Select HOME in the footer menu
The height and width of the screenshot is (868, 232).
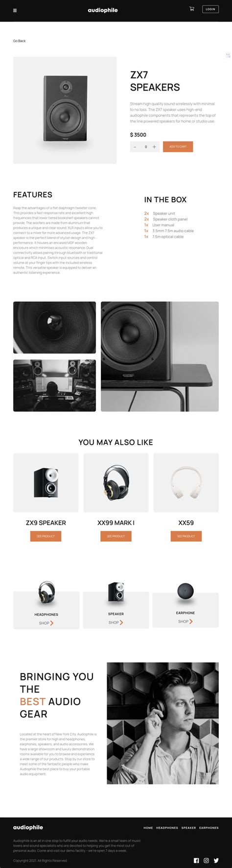(148, 828)
